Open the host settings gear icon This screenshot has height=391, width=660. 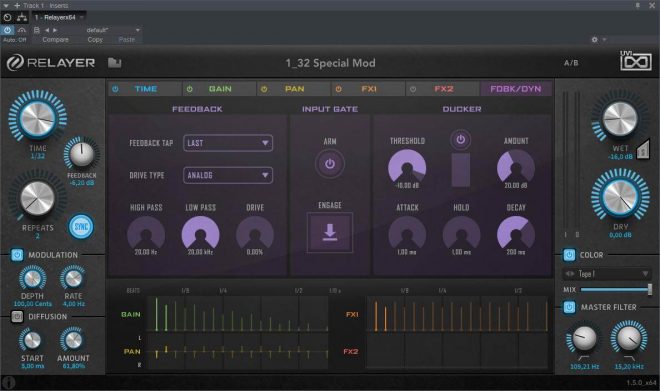coord(594,40)
